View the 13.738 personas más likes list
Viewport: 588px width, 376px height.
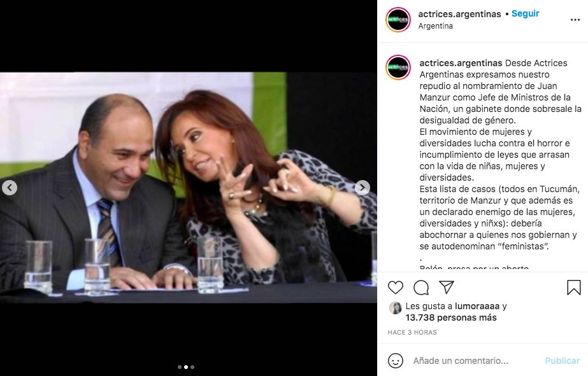[x=451, y=317]
